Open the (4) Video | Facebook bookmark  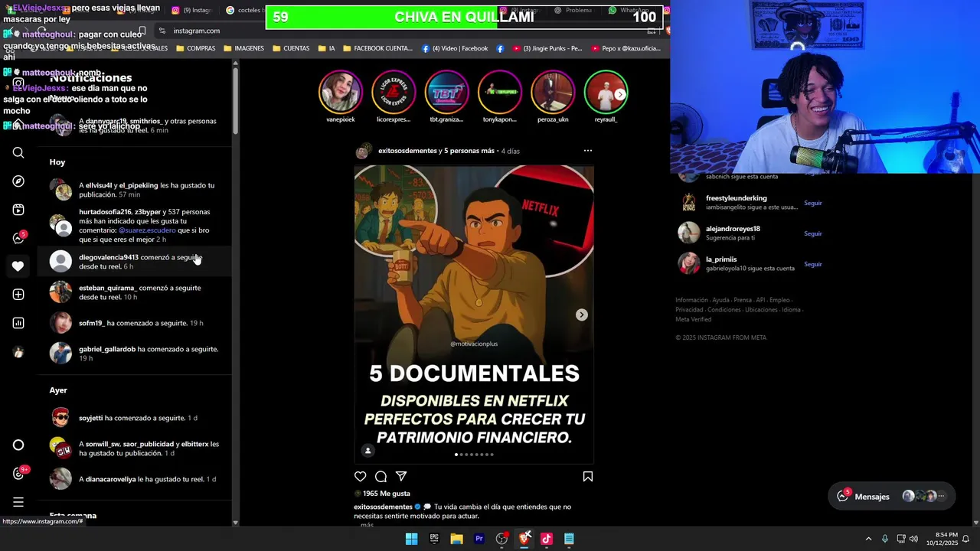455,48
